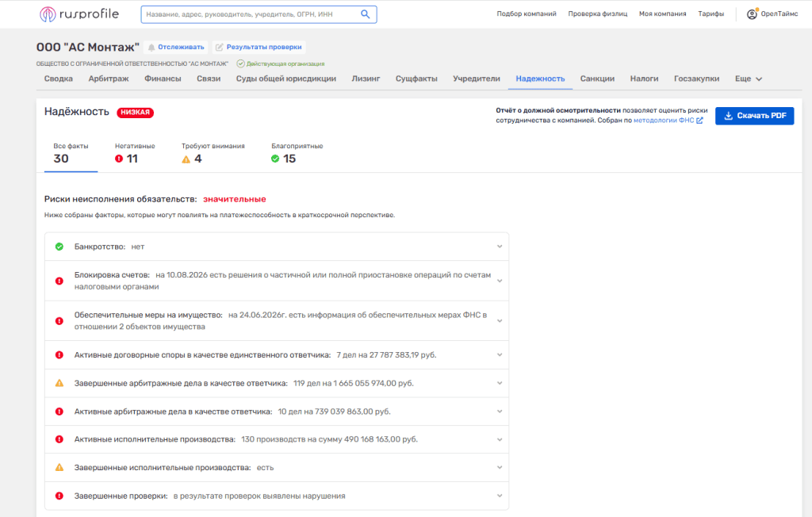
Task: Click the red icon for Обеспечительные меры на имущество
Action: pyautogui.click(x=59, y=321)
